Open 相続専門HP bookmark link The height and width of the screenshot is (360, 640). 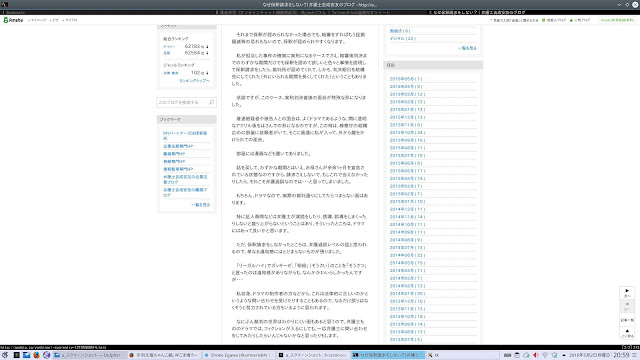tap(174, 162)
